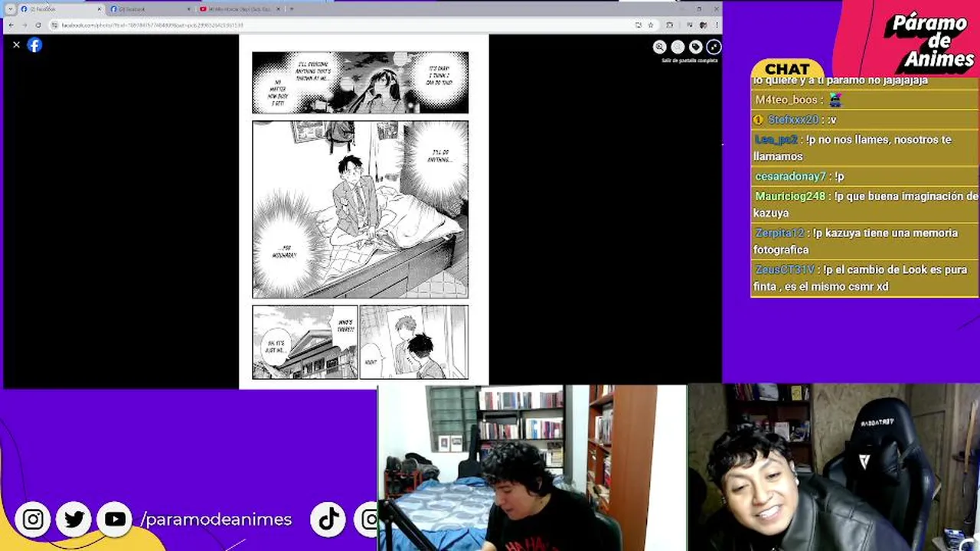The height and width of the screenshot is (551, 980).
Task: Go back in the browser
Action: [x=11, y=24]
